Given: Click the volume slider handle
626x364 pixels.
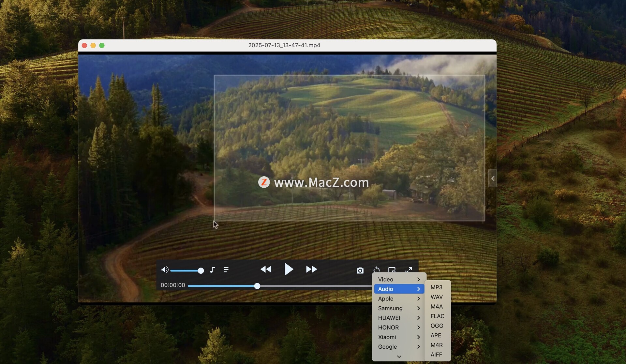Looking at the screenshot, I should 201,270.
